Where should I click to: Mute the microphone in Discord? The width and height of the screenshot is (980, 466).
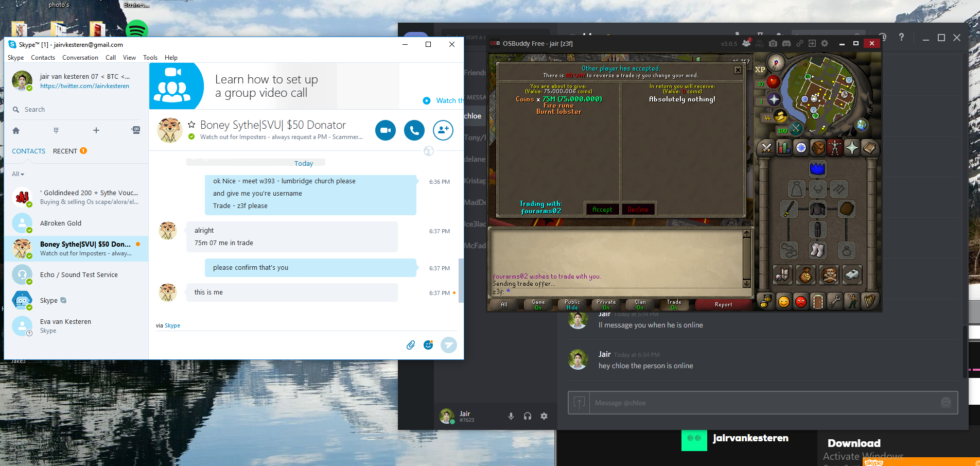click(511, 416)
